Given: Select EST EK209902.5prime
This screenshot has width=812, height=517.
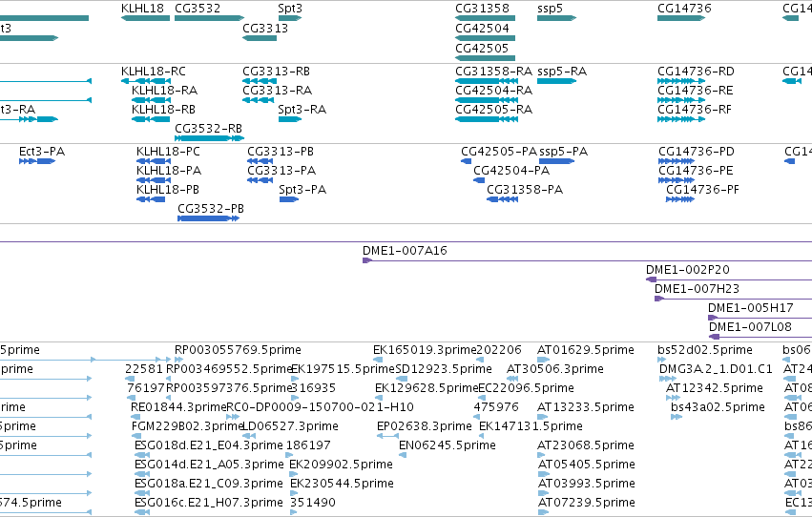Looking at the screenshot, I should 294,475.
